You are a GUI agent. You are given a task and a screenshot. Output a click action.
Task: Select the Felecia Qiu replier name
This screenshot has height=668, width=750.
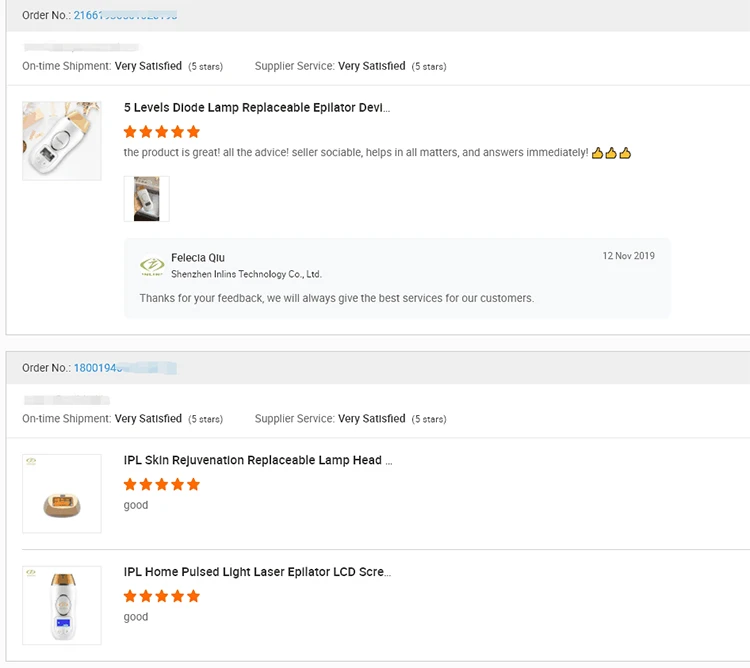pos(198,258)
